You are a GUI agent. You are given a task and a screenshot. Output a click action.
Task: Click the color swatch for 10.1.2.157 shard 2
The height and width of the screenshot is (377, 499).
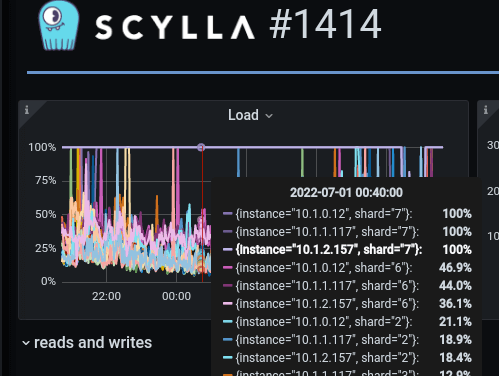pyautogui.click(x=227, y=357)
